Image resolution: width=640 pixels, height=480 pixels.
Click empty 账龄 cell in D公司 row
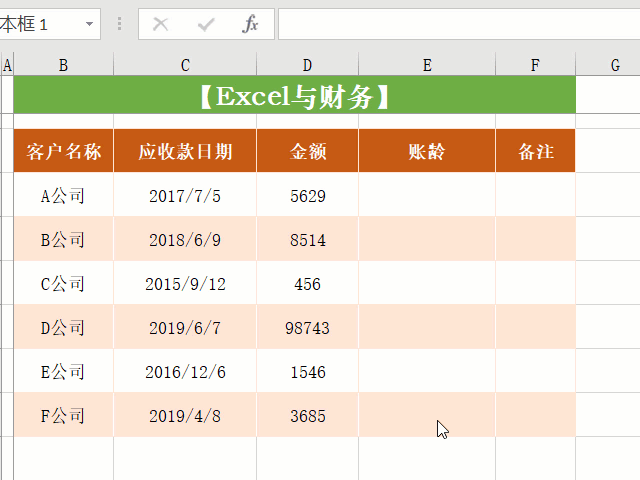(427, 327)
